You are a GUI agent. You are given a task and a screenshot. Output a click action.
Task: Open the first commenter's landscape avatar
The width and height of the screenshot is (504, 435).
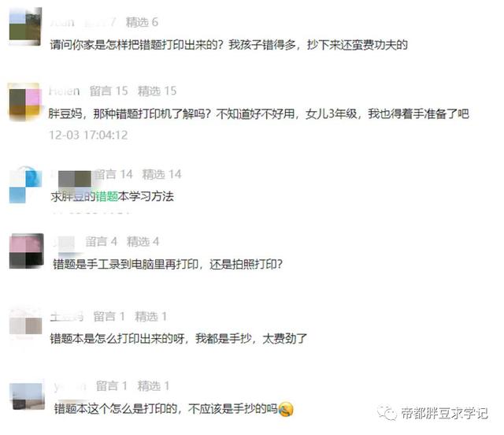pyautogui.click(x=25, y=26)
